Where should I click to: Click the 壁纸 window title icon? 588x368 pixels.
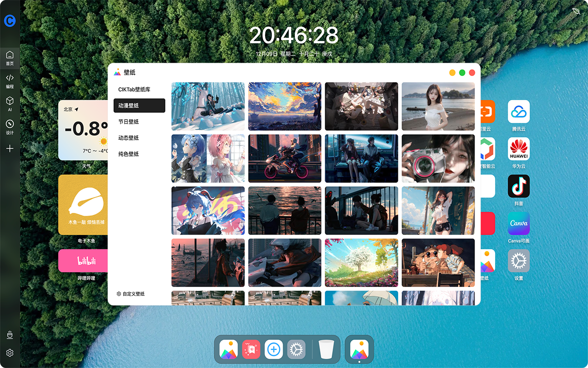[118, 72]
